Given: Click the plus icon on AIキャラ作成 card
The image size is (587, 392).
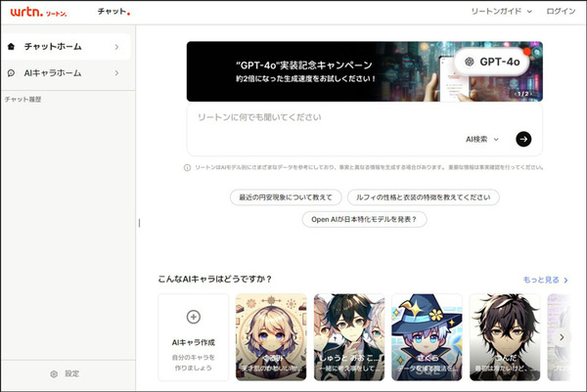Looking at the screenshot, I should click(193, 317).
